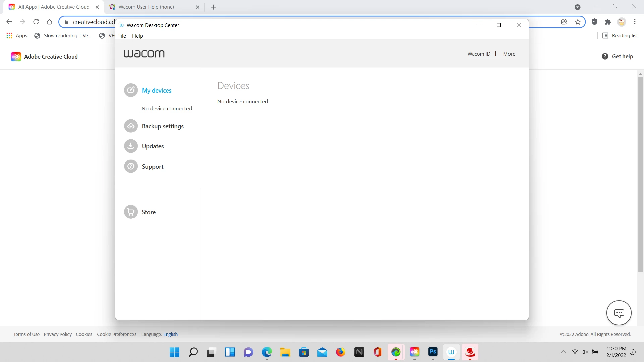Click the Adobe chat bubble icon

coord(619,313)
